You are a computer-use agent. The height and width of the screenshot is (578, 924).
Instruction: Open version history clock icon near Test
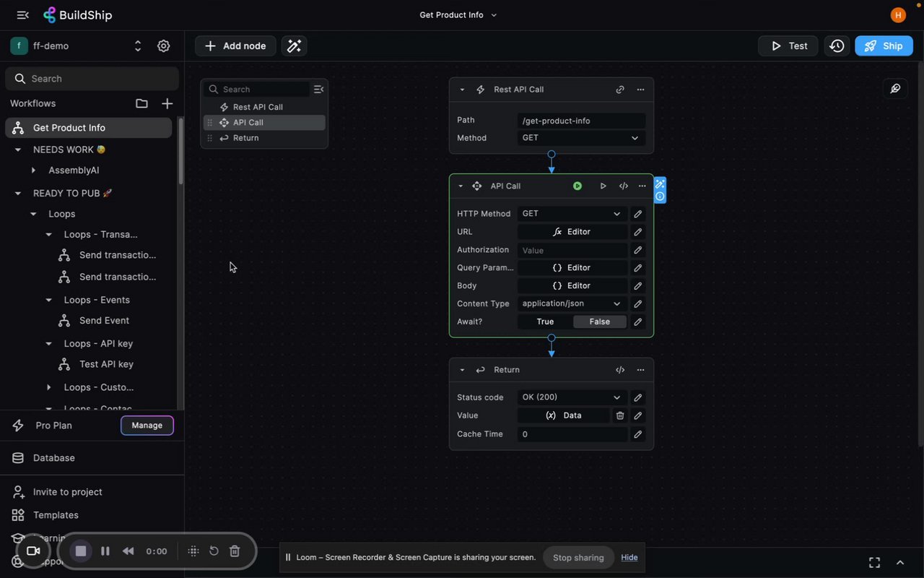836,46
